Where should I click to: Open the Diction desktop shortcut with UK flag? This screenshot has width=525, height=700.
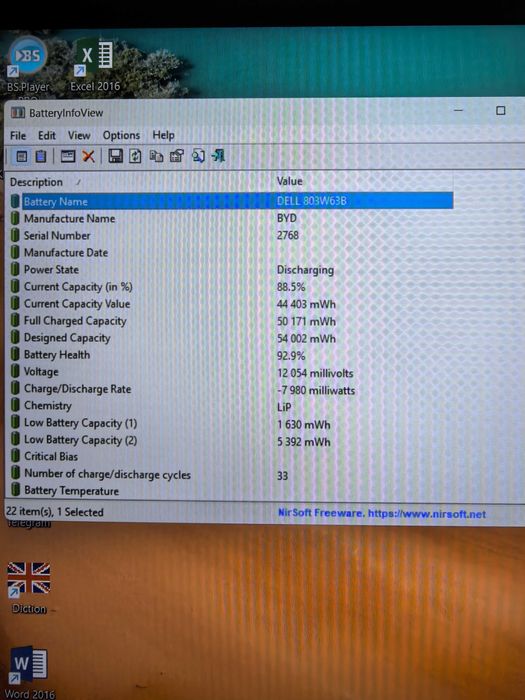(x=29, y=588)
